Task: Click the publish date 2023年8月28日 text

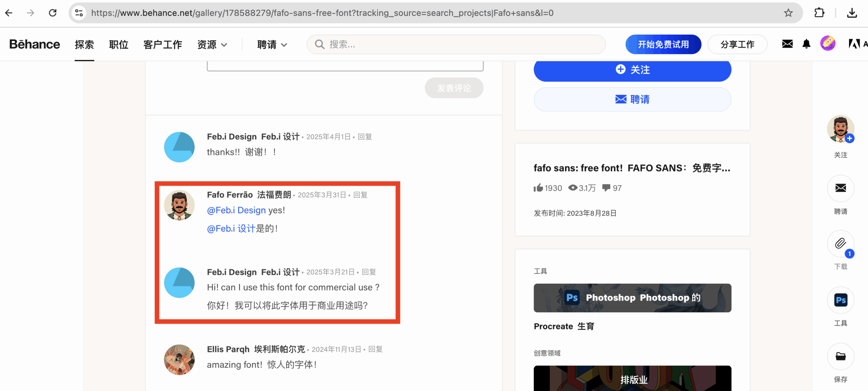Action: [x=592, y=213]
